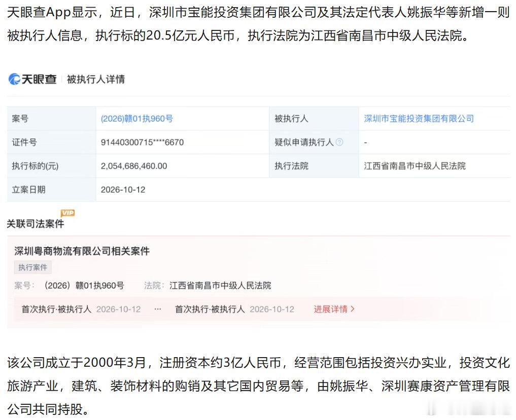Click the dash value for 疑似申请执行人

point(366,142)
